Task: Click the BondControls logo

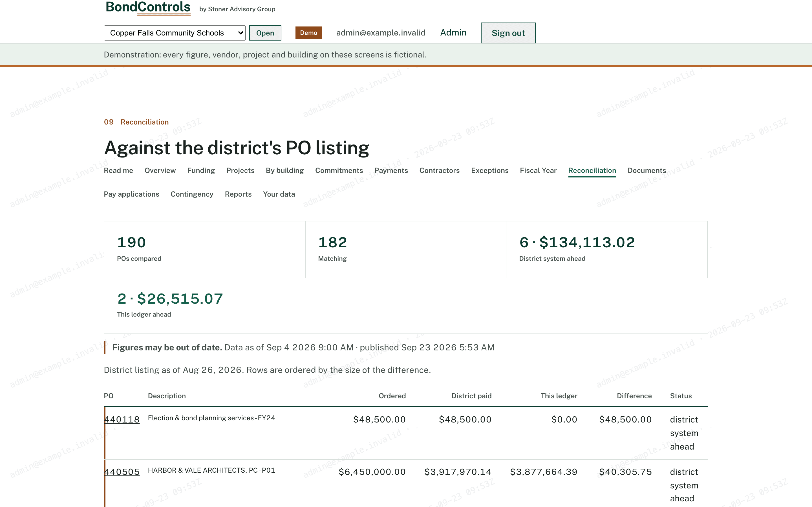Action: (148, 7)
